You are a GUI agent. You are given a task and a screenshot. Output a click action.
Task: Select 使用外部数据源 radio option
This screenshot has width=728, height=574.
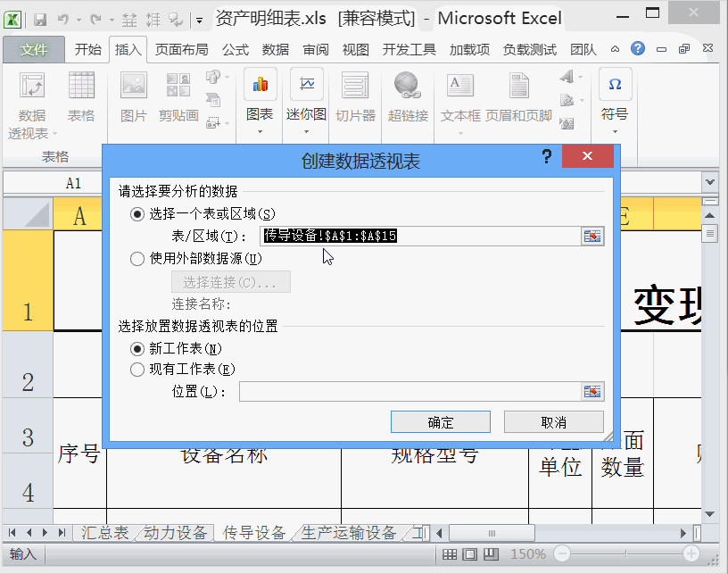click(x=137, y=259)
